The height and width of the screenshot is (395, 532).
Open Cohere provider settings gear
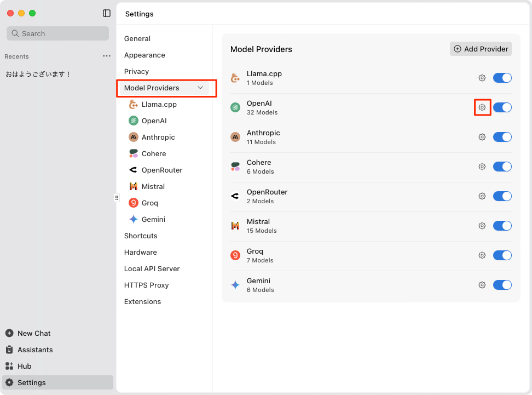[x=482, y=167]
